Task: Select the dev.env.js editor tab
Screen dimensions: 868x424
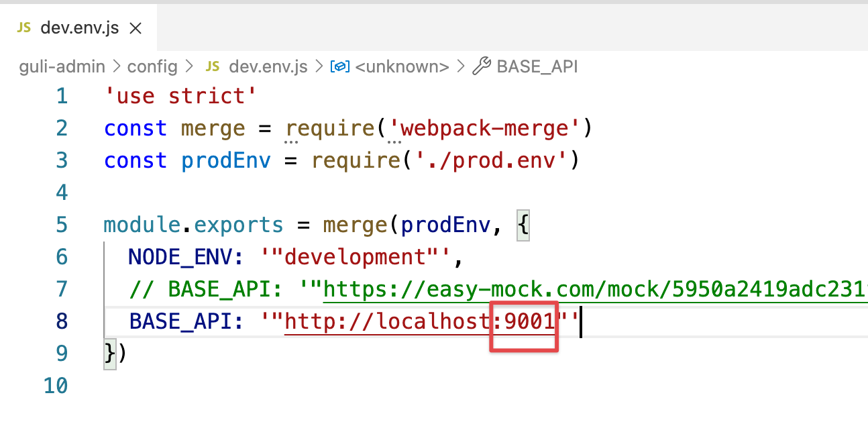Action: pyautogui.click(x=78, y=28)
